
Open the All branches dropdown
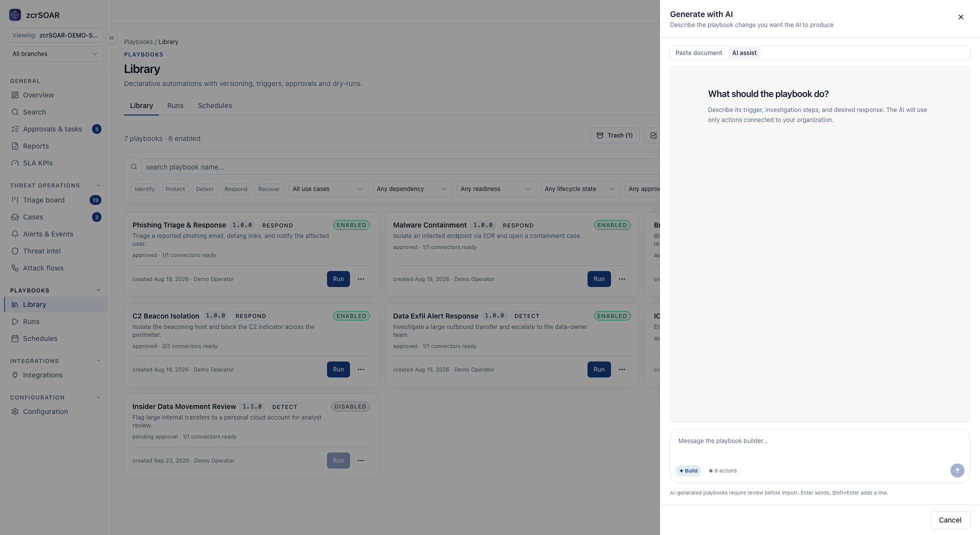pos(55,54)
